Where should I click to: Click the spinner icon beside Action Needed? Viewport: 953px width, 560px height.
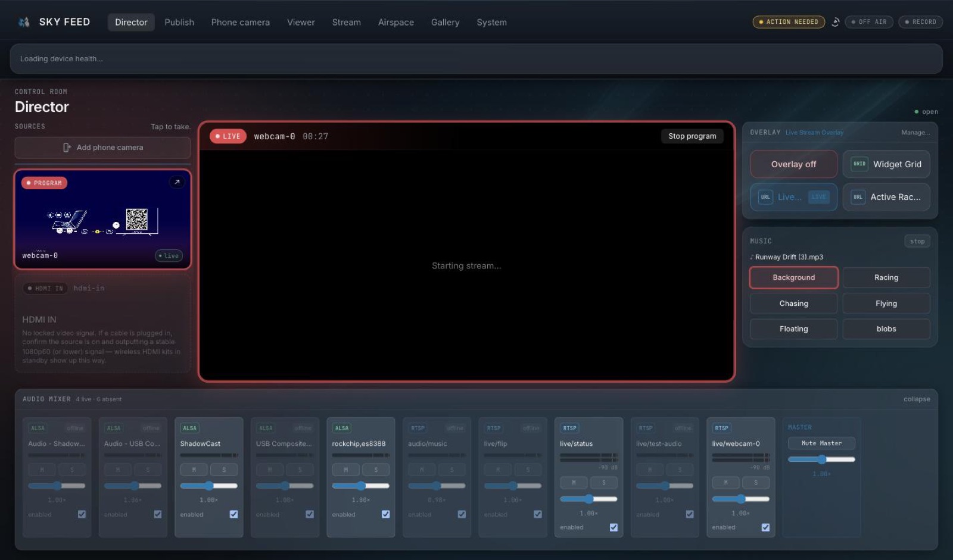tap(835, 22)
